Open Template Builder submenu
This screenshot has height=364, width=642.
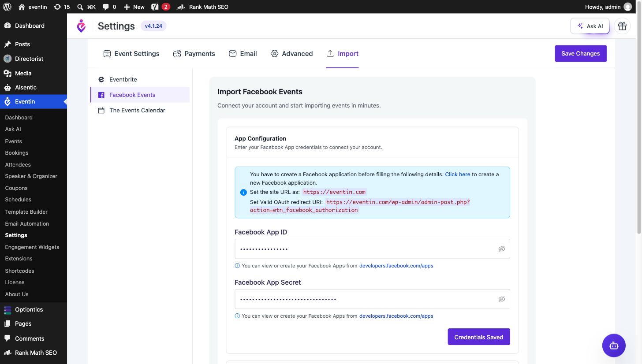click(x=26, y=212)
